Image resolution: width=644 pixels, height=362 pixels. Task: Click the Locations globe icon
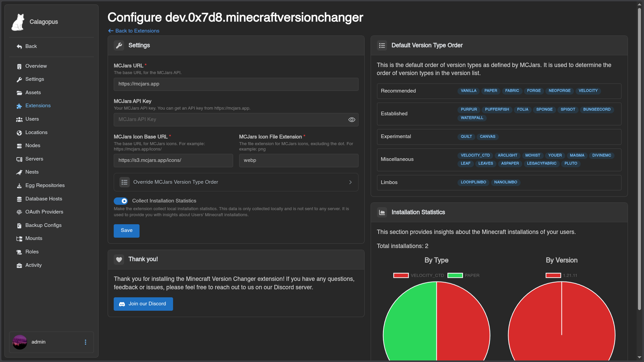[x=19, y=133]
